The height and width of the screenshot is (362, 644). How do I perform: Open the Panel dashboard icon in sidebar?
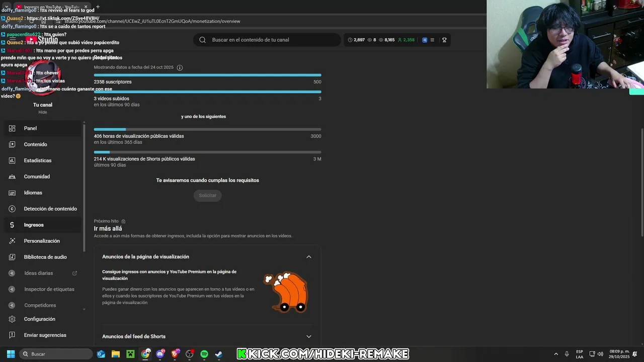pyautogui.click(x=12, y=128)
